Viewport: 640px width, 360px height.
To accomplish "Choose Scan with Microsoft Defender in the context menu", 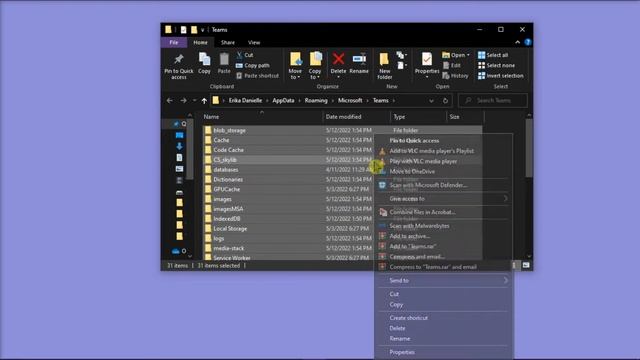I will [x=443, y=185].
